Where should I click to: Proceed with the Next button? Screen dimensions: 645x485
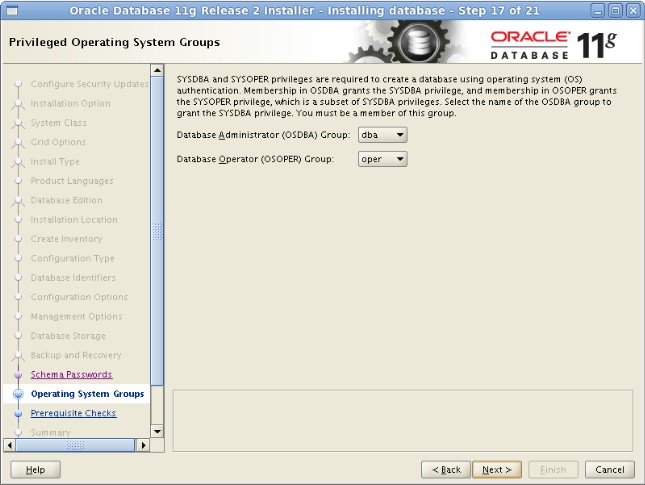[x=497, y=470]
